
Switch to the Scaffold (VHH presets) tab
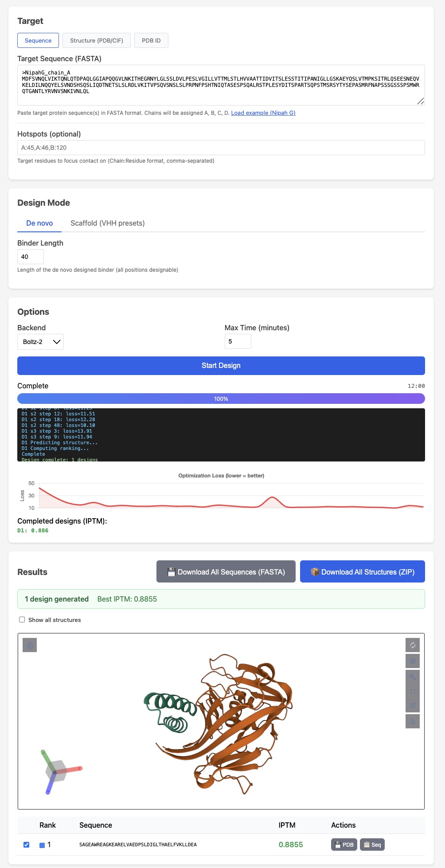(x=107, y=223)
